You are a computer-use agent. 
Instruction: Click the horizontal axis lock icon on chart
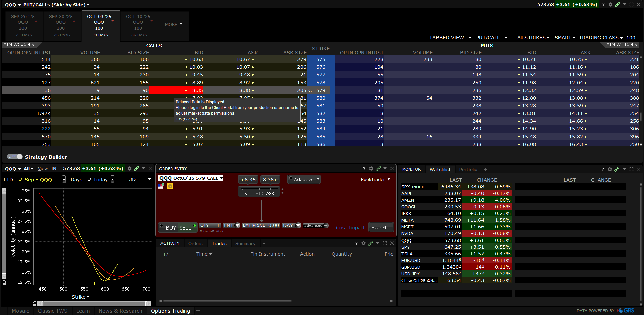(x=35, y=304)
